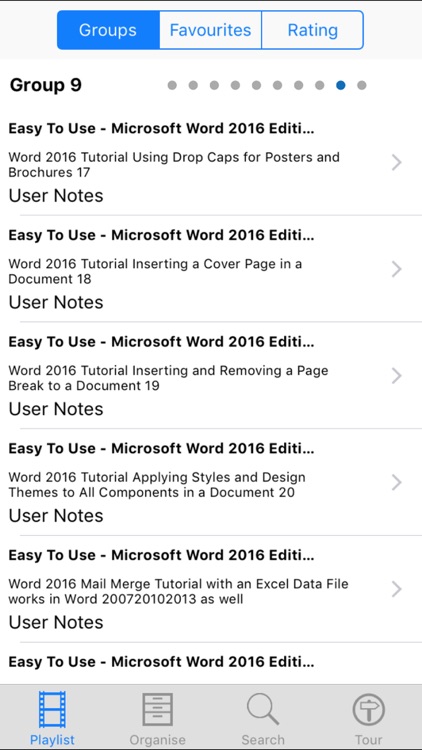The width and height of the screenshot is (422, 750).
Task: Tap User Notes under Styles and Design Themes
Action: pos(56,516)
